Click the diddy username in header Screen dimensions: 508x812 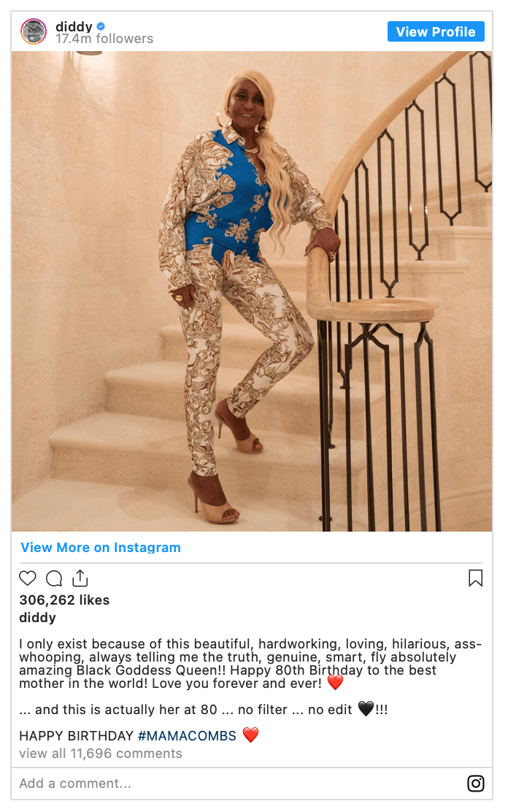(74, 26)
